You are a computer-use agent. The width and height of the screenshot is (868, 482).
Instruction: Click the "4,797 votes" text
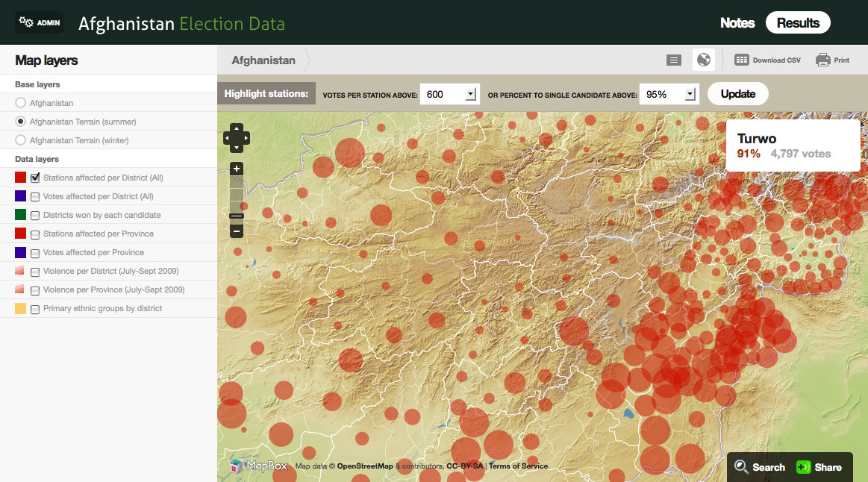click(801, 154)
